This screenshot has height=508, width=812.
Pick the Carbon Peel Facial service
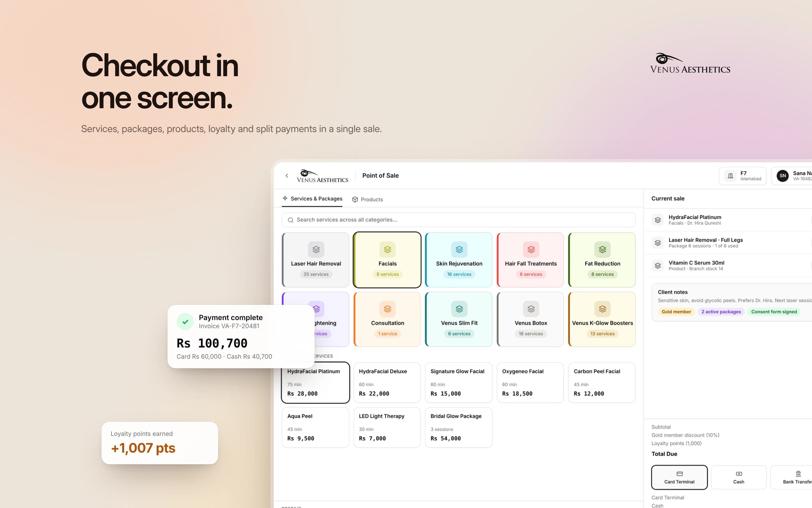[602, 382]
